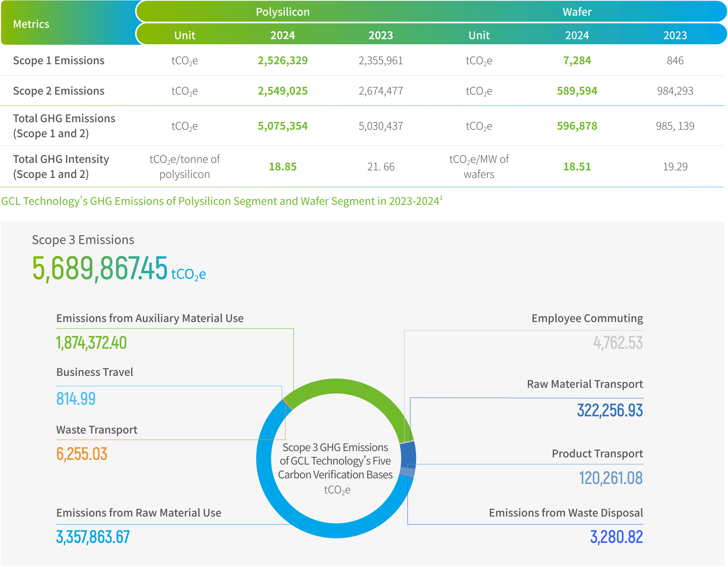Click the Product Transport value 120,261.08
The height and width of the screenshot is (567, 728).
click(610, 478)
